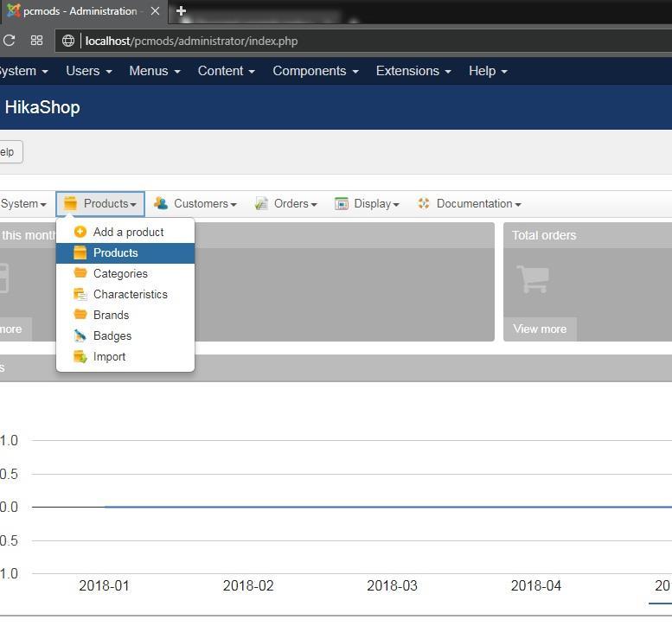Select Categories menu entry
Viewport: 672px width, 626px height.
(x=125, y=273)
